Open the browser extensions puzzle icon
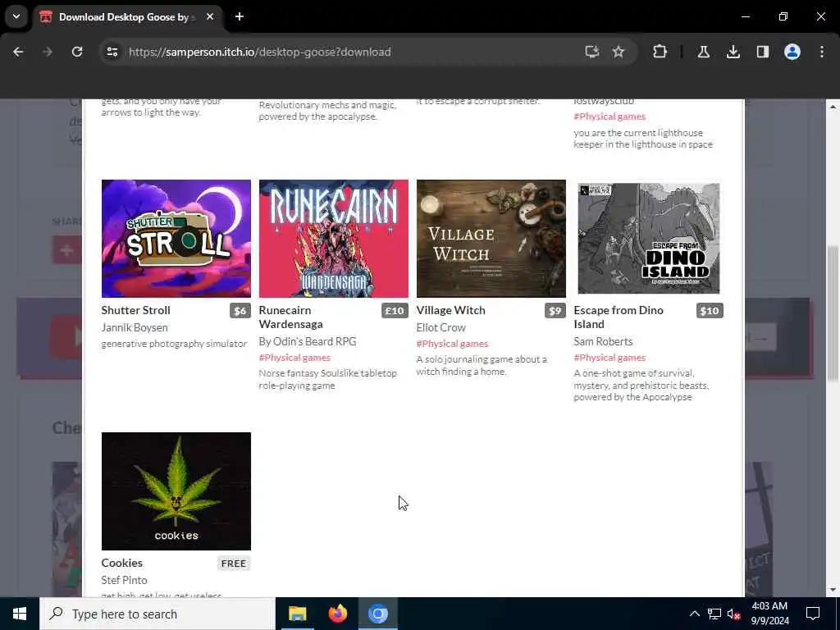 tap(660, 52)
